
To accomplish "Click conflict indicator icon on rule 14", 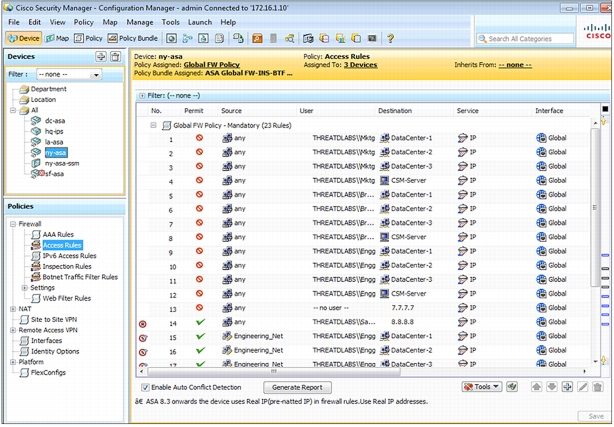I will (x=143, y=324).
